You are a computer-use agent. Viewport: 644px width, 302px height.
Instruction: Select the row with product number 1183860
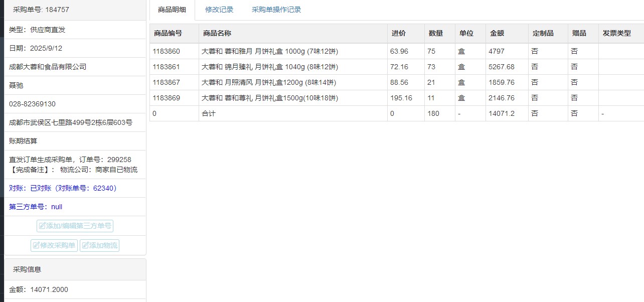(166, 51)
